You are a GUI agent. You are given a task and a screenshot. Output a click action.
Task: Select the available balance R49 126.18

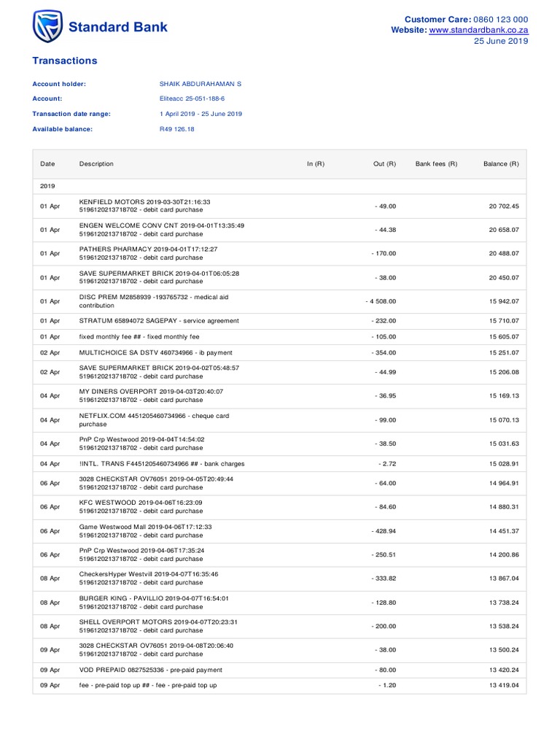point(176,129)
